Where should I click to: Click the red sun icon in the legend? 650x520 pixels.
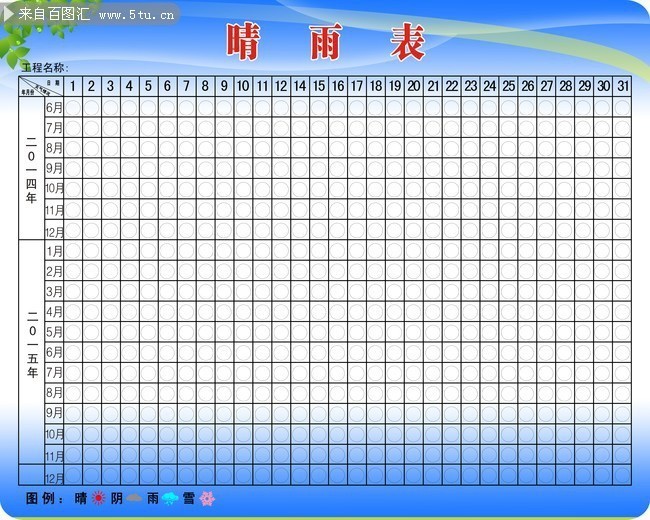(98, 498)
